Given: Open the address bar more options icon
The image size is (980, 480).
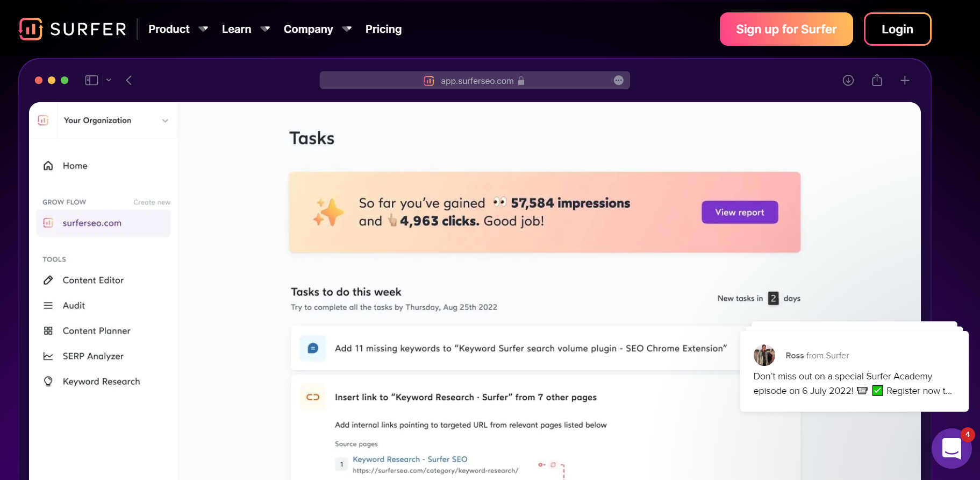Looking at the screenshot, I should (619, 80).
